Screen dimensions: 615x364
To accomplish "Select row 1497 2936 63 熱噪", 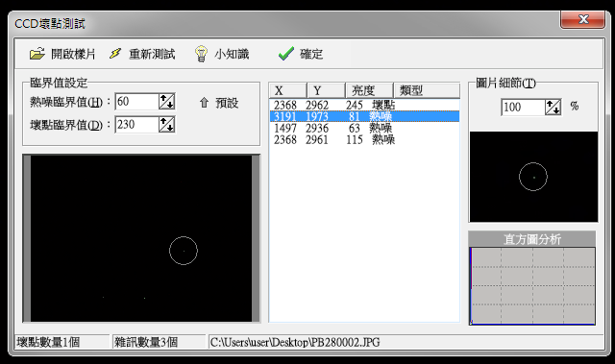I will pos(364,128).
